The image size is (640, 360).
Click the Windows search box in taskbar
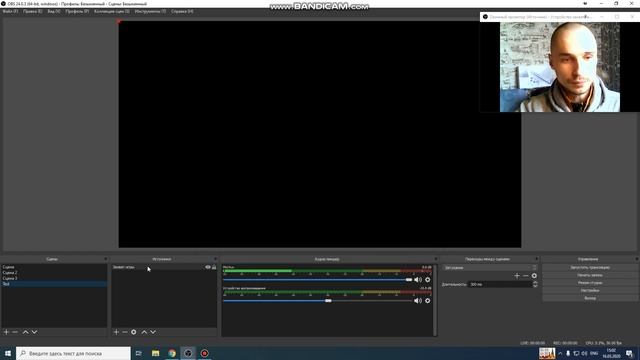[73, 353]
